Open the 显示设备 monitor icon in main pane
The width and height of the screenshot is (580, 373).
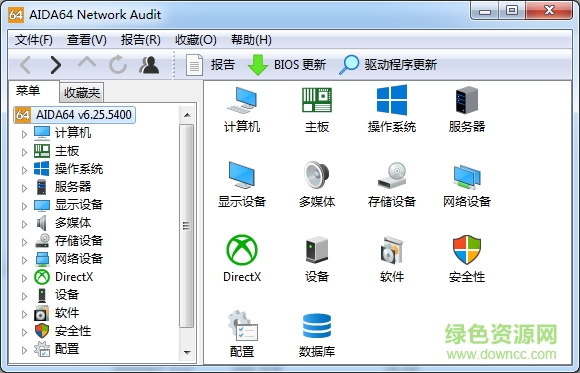pos(242,175)
